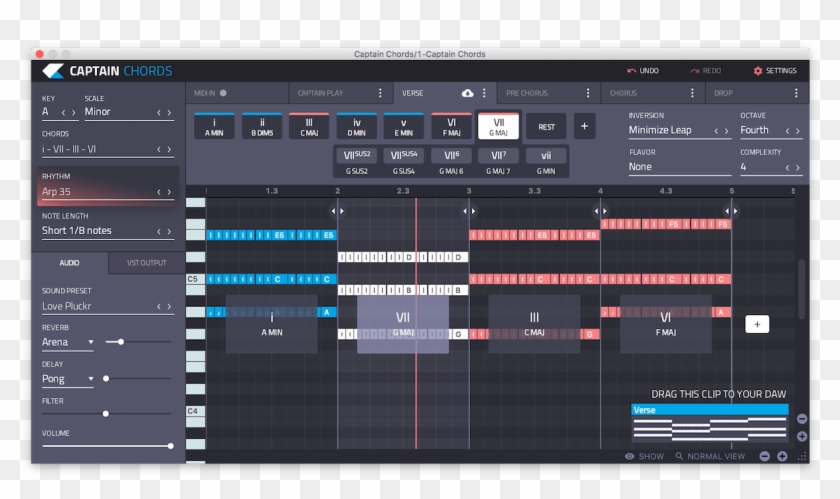Select the previous key with left arrow

(63, 113)
